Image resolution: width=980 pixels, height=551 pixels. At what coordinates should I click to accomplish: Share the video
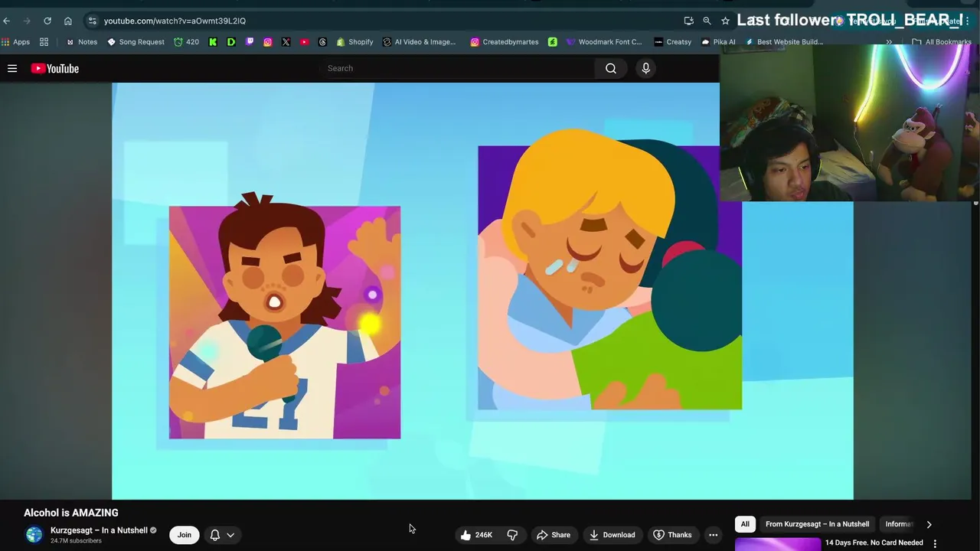[553, 535]
